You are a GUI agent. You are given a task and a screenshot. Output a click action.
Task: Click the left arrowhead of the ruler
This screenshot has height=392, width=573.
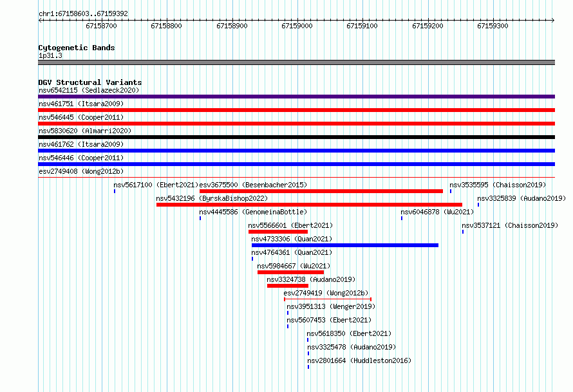pyautogui.click(x=40, y=20)
